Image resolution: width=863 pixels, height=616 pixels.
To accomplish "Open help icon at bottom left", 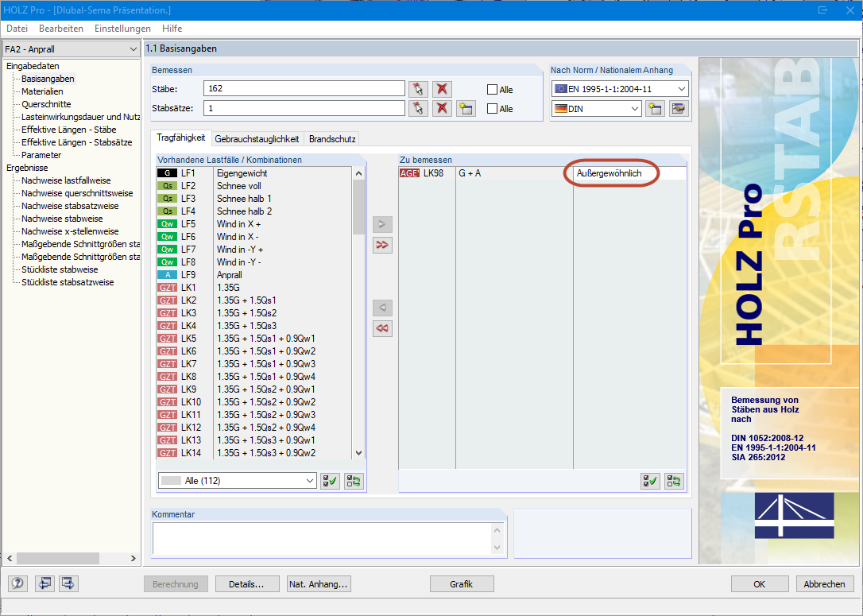I will [17, 583].
